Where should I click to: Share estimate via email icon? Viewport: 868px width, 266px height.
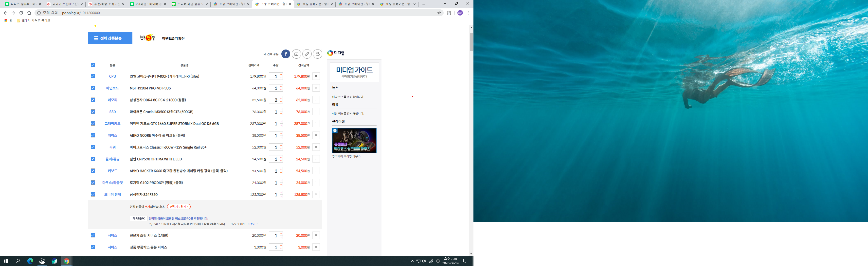click(x=296, y=54)
